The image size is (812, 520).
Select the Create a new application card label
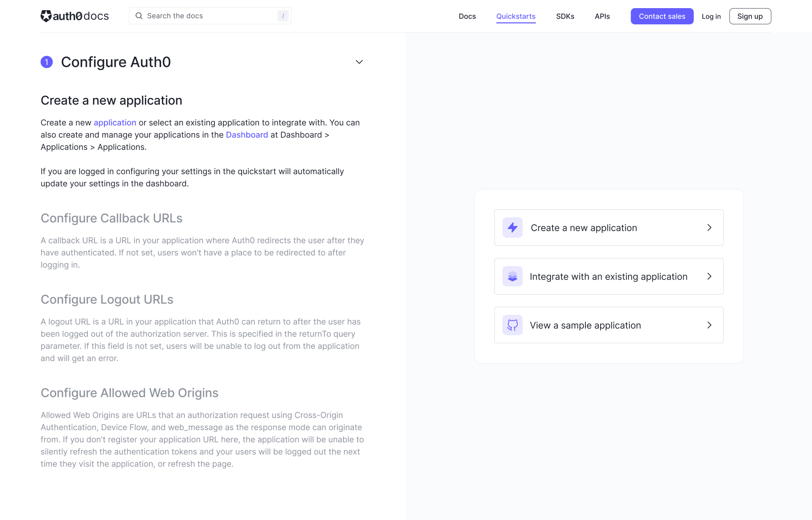click(x=584, y=228)
